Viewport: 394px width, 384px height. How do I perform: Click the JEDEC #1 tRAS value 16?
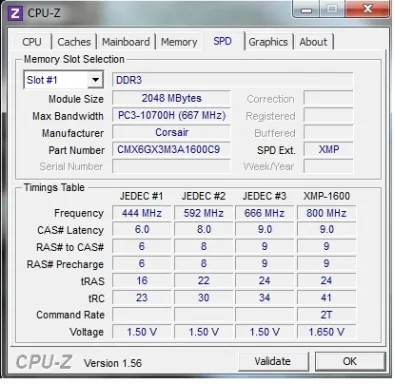142,281
